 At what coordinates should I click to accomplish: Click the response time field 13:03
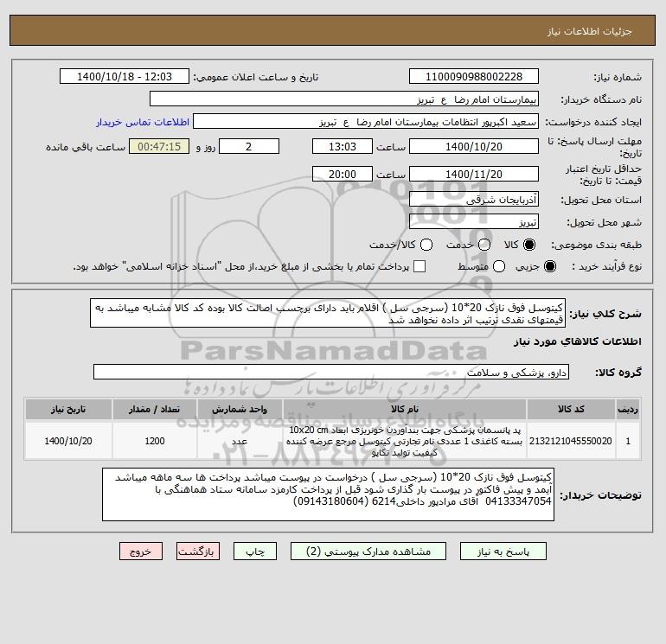point(343,146)
